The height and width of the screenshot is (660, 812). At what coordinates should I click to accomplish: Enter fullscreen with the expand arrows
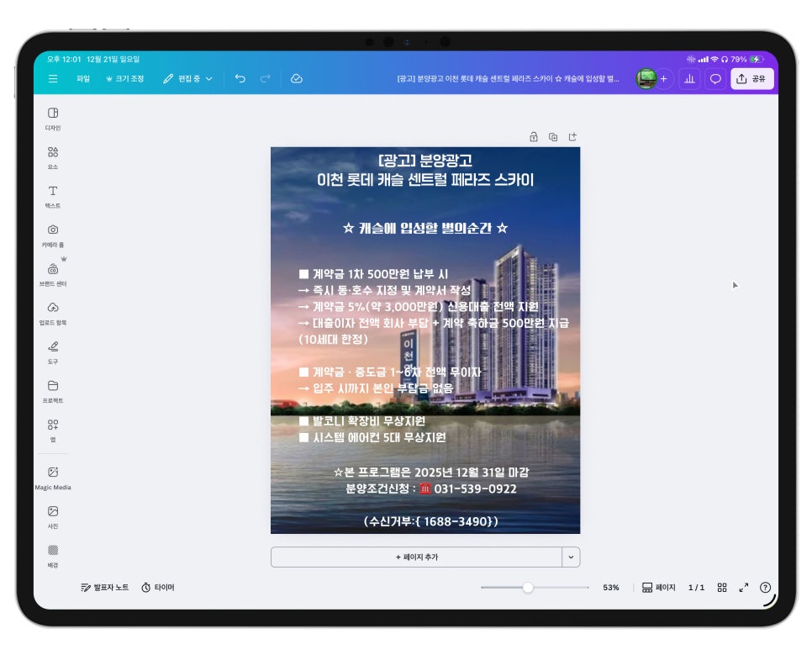pyautogui.click(x=744, y=588)
